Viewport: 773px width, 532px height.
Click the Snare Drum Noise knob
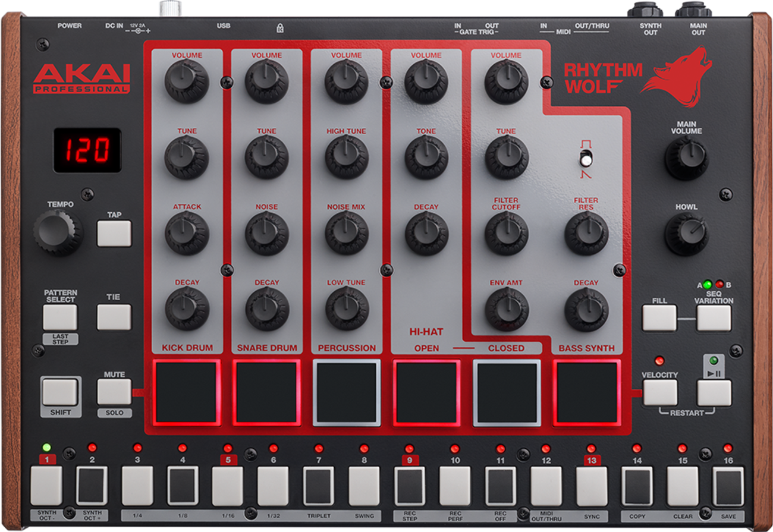tap(267, 233)
